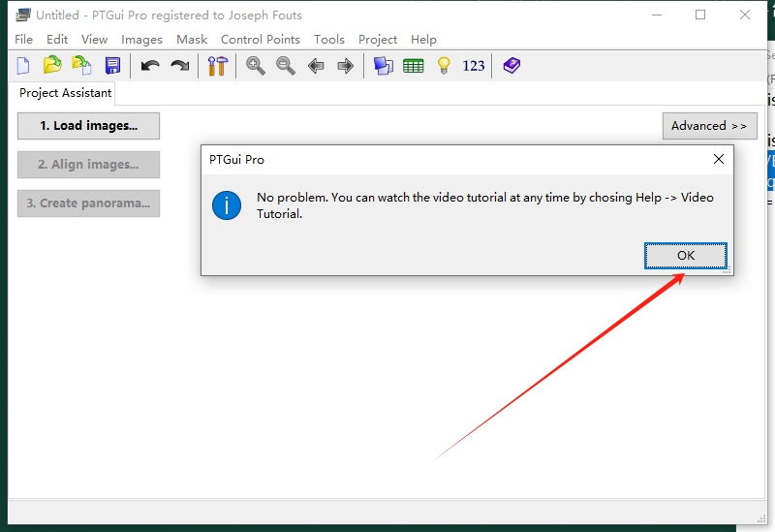Open project via folder icon

tap(52, 65)
